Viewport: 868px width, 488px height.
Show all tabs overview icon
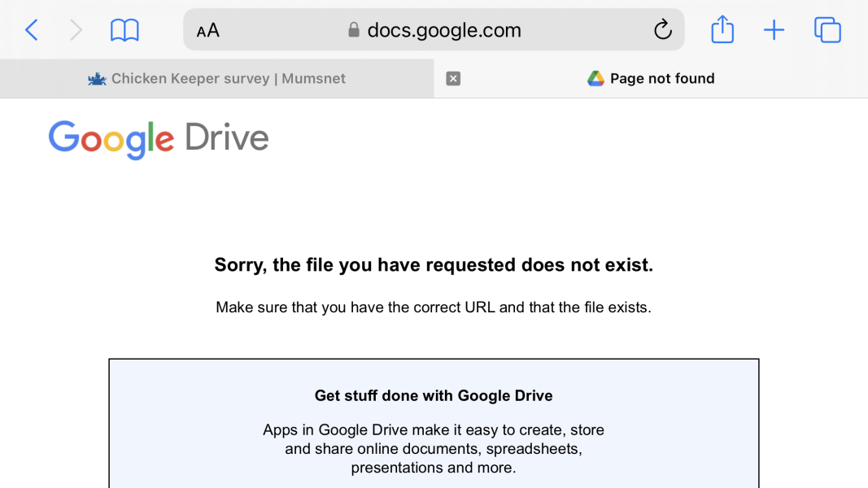pos(827,30)
